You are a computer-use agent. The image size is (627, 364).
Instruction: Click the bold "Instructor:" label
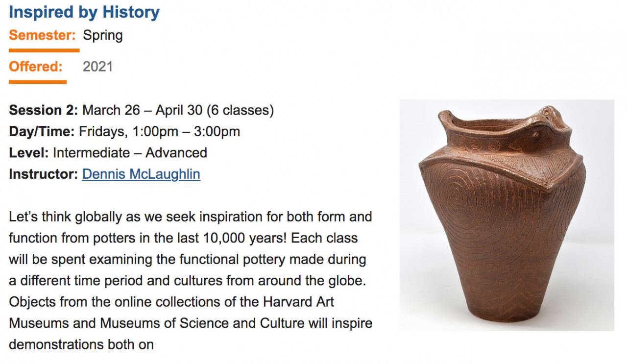44,174
